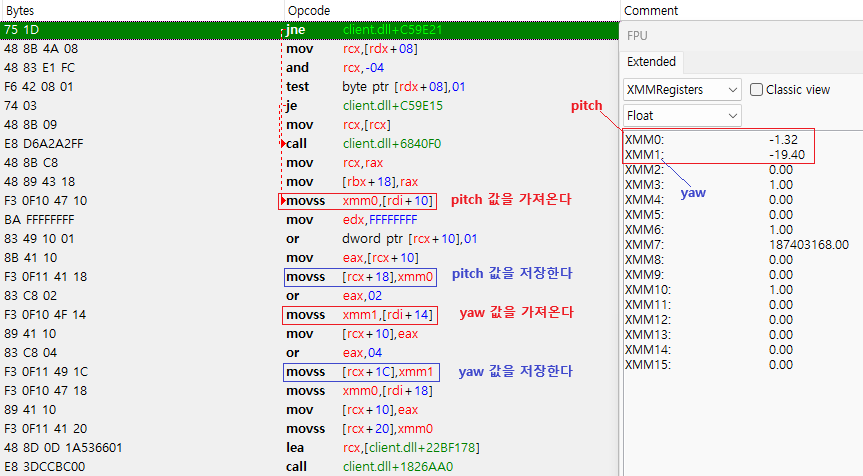Select the test byte ptr [rdx+08],01 row

[x=375, y=87]
